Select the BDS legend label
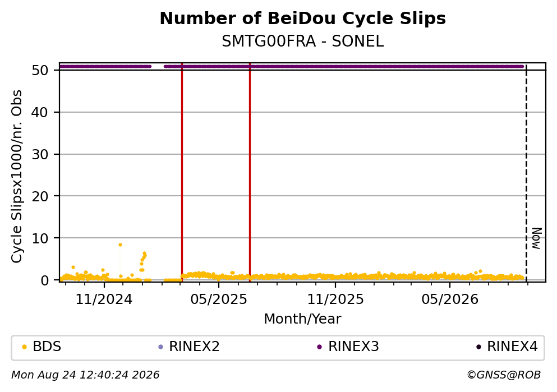The image size is (557, 392). point(47,347)
